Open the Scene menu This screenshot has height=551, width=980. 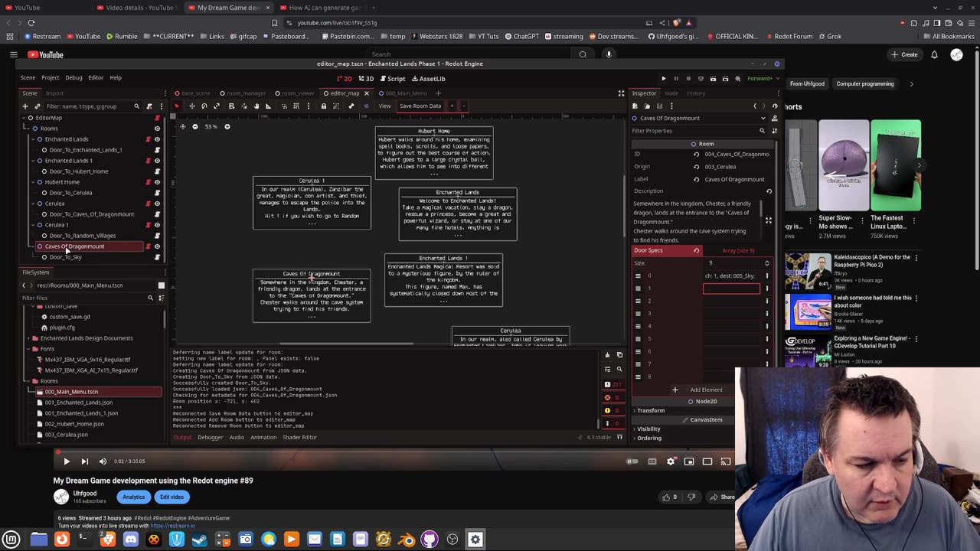(x=28, y=77)
